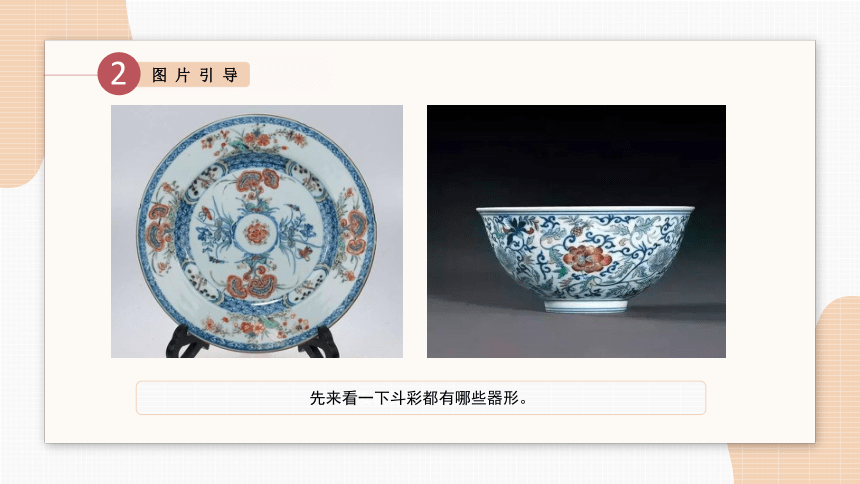Click the black area above the bowl
The image size is (860, 484).
(x=576, y=154)
